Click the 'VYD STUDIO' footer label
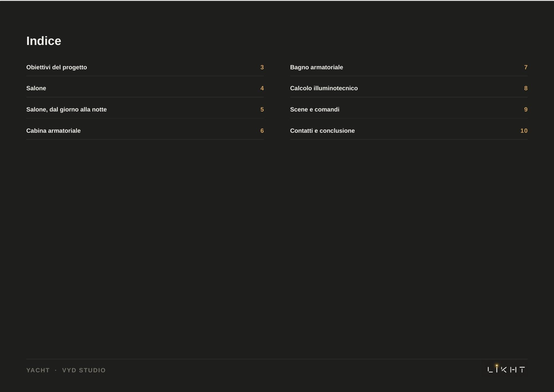This screenshot has width=554, height=392. 84,370
